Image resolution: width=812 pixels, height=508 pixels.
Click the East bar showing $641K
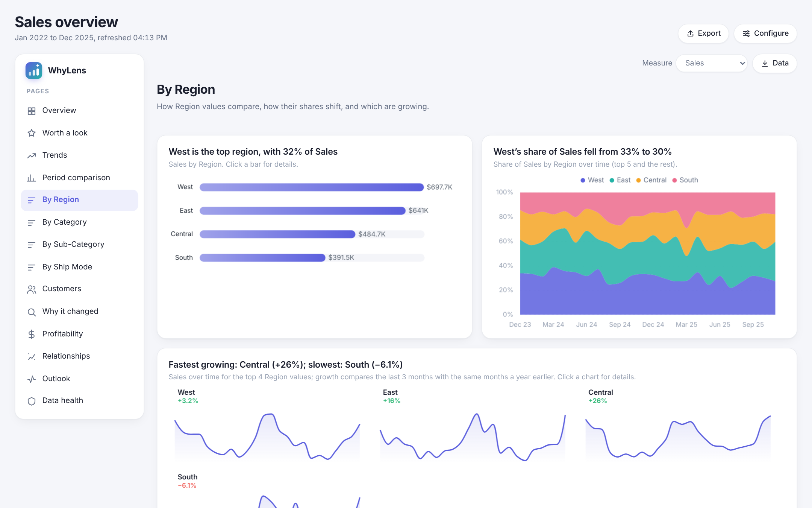click(x=303, y=211)
